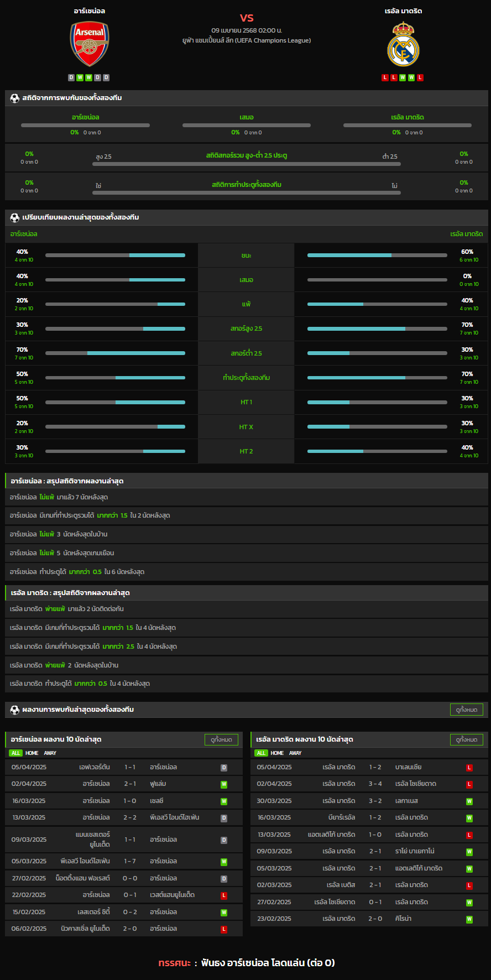This screenshot has height=980, width=491.
Task: Click the 1-7 score in PSV vs Arsenal row
Action: [130, 862]
